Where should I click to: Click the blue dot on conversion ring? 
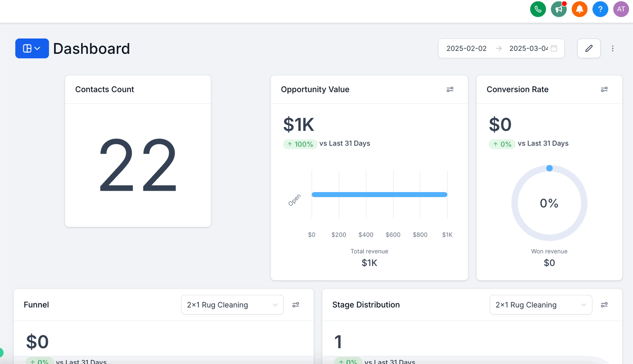[549, 168]
